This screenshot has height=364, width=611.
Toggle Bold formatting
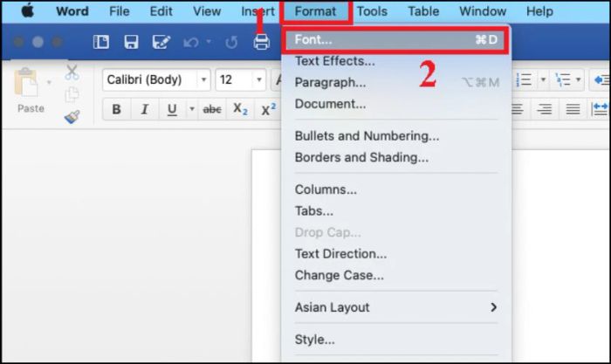pos(116,109)
